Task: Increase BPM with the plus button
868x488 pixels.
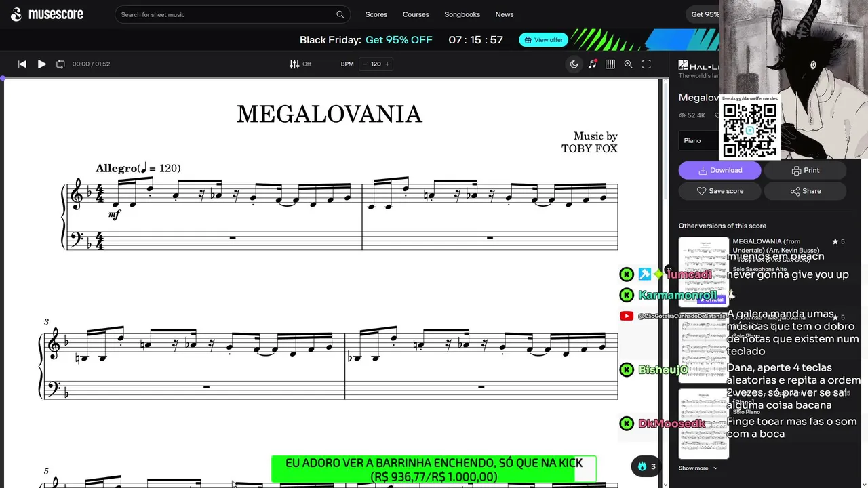Action: pyautogui.click(x=387, y=64)
